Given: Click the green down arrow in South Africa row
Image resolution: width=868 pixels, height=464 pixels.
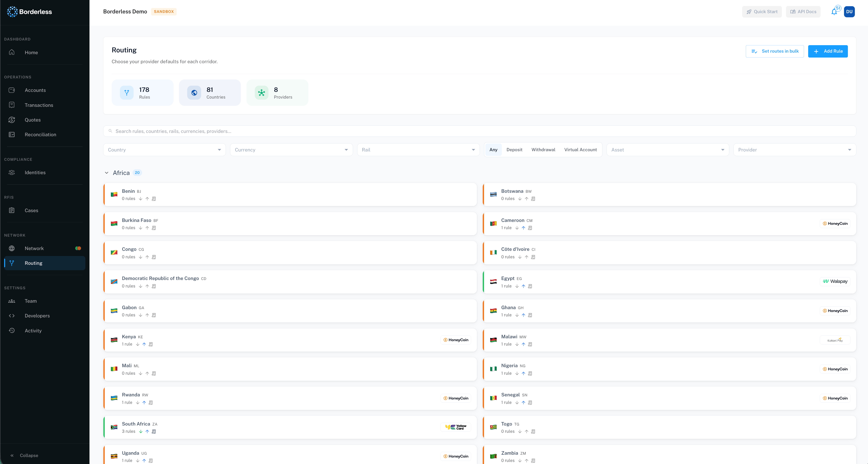Looking at the screenshot, I should [141, 432].
